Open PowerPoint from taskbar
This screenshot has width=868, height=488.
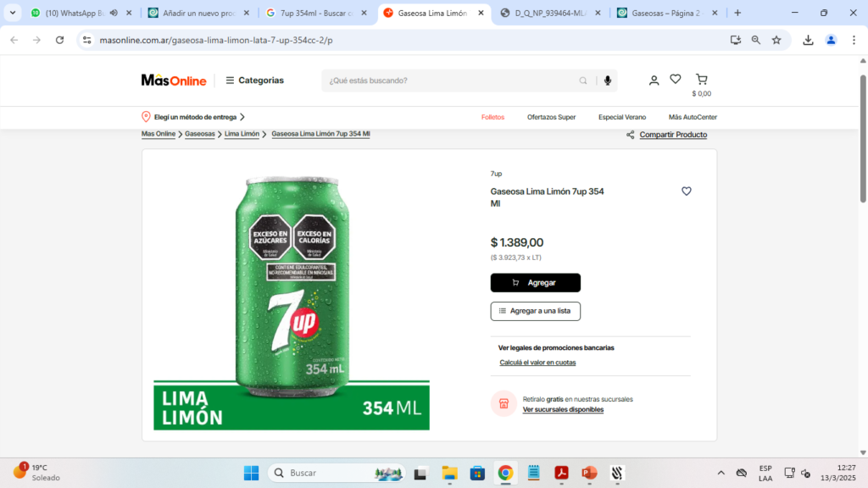[x=590, y=473]
